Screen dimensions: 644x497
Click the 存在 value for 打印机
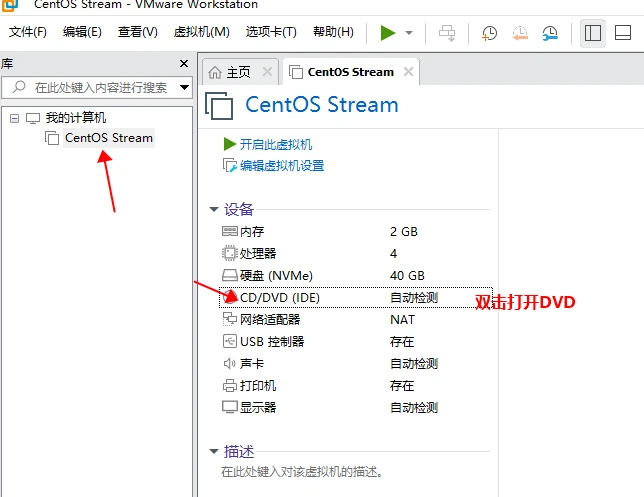click(x=402, y=386)
